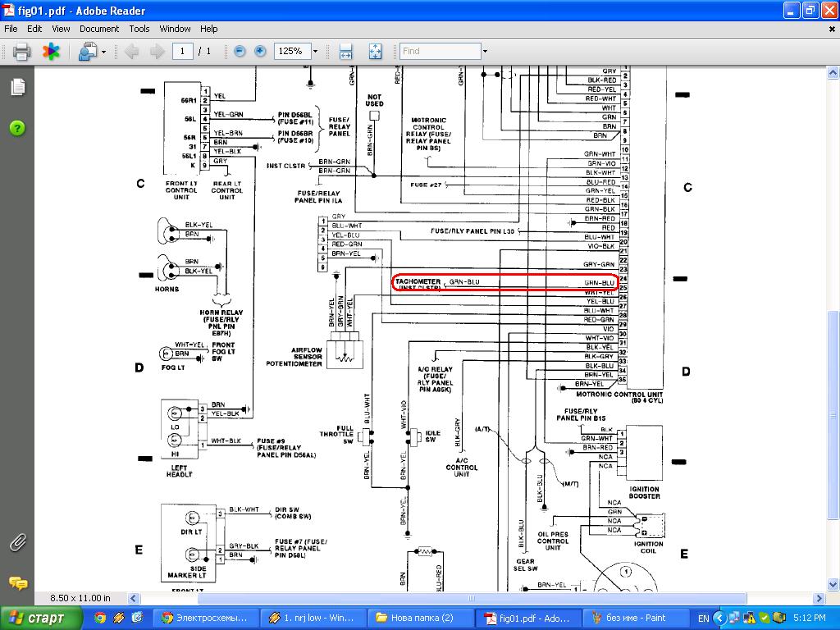This screenshot has width=840, height=630.
Task: Switch to Paint window in taskbar
Action: point(628,618)
